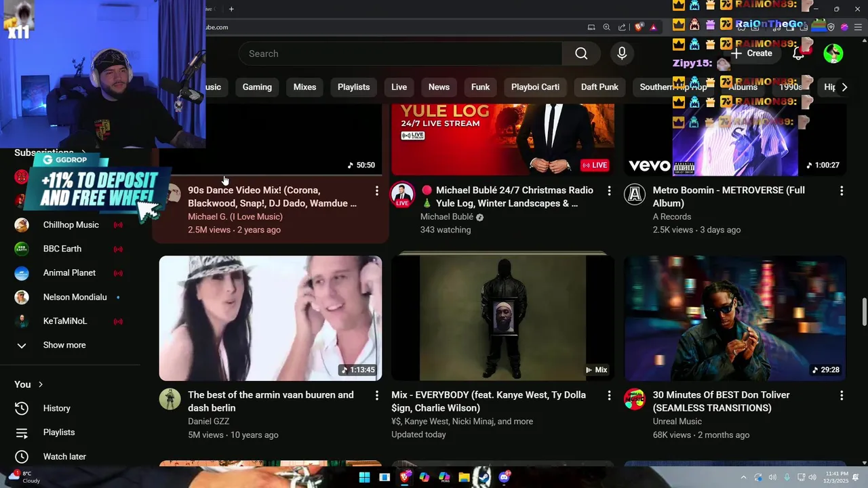Viewport: 868px width, 488px height.
Task: Open a new browser tab with plus icon
Action: tap(231, 9)
